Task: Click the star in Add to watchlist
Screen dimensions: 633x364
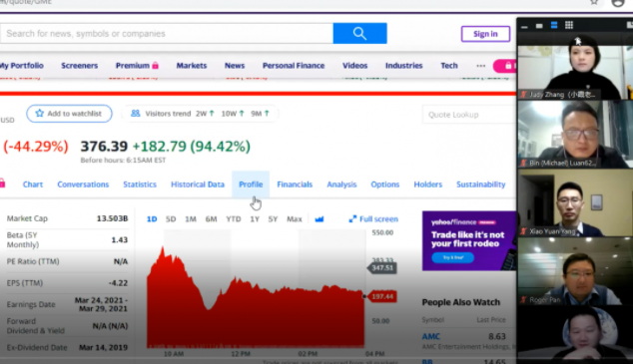Action: (39, 114)
